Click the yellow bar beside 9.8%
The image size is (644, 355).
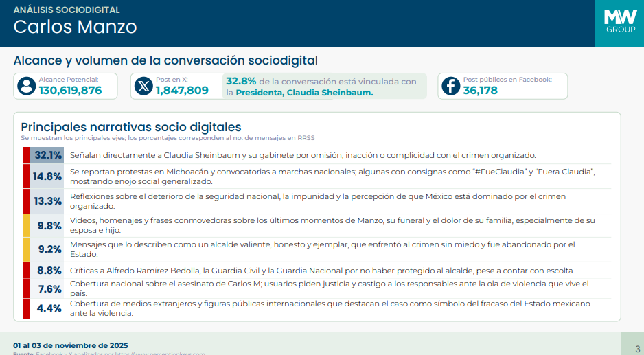coord(26,225)
